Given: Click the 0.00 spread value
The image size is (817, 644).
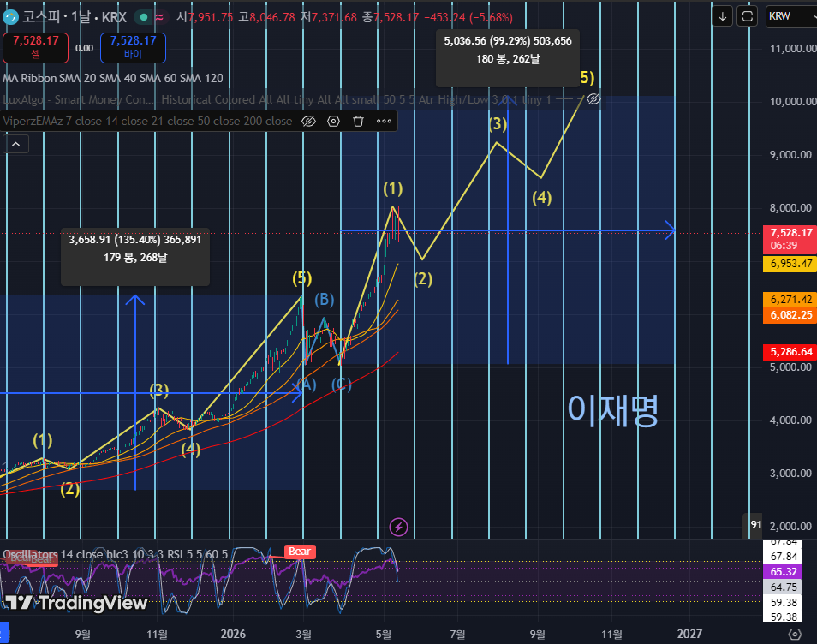Looking at the screenshot, I should point(84,48).
